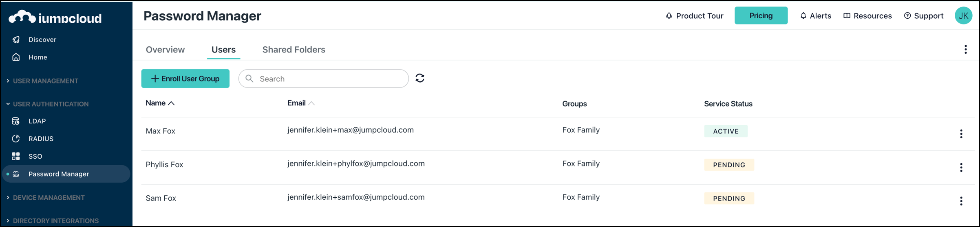Click the refresh icon beside the search box

click(420, 78)
